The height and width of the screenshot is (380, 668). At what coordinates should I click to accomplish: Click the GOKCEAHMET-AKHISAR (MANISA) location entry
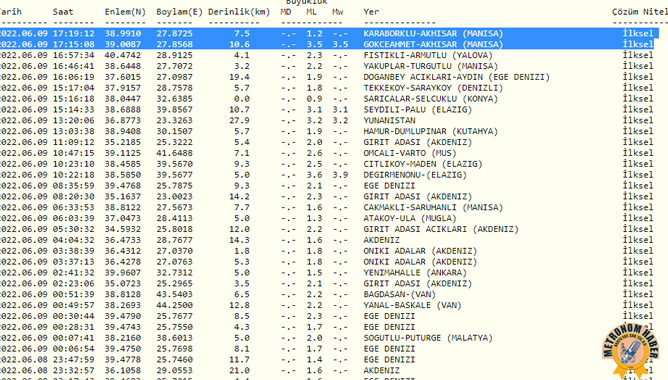(433, 44)
